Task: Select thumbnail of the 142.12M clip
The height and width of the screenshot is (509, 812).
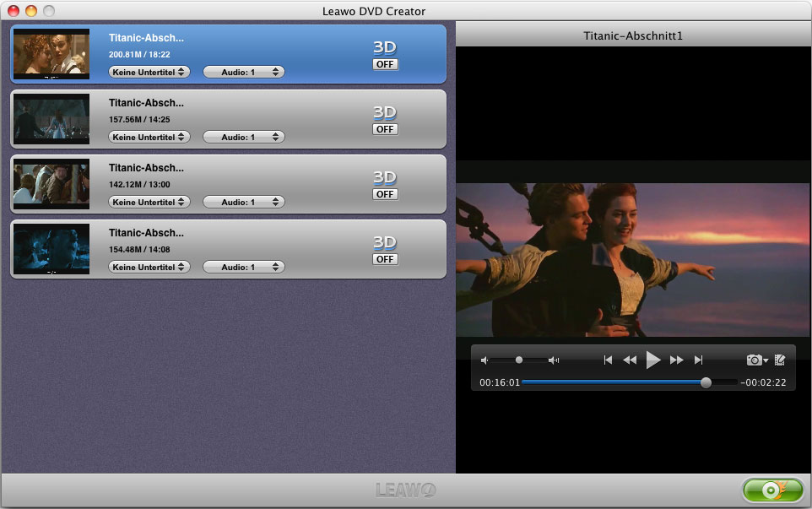Action: [51, 184]
